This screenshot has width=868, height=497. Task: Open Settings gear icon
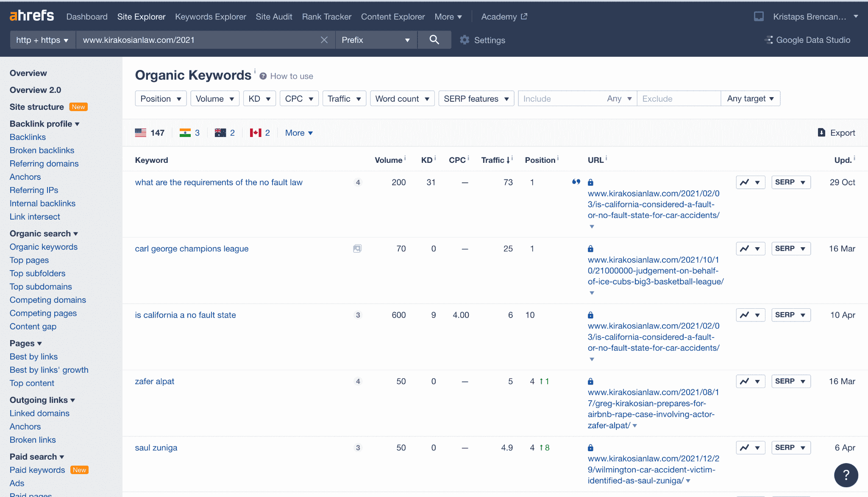pyautogui.click(x=465, y=40)
